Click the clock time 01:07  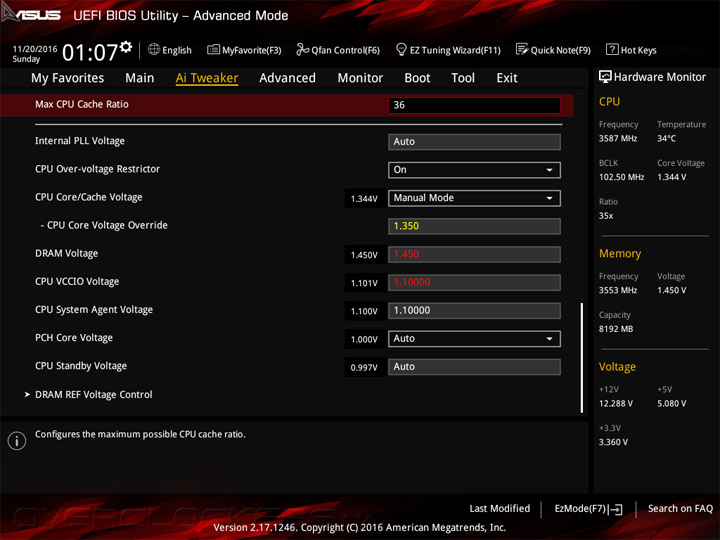pyautogui.click(x=90, y=52)
